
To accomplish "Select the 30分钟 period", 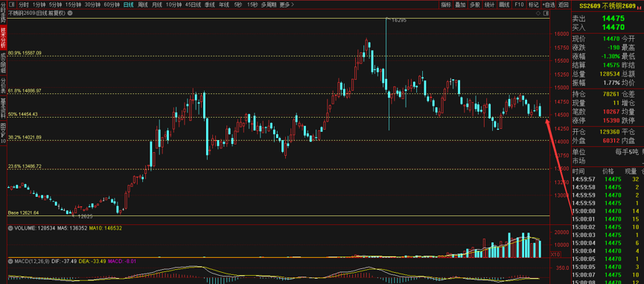I will pyautogui.click(x=92, y=4).
